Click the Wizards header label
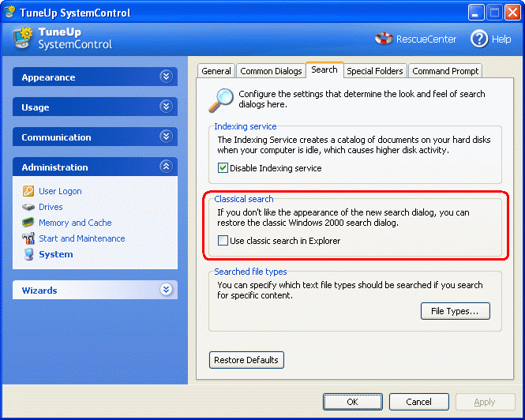 pyautogui.click(x=39, y=291)
